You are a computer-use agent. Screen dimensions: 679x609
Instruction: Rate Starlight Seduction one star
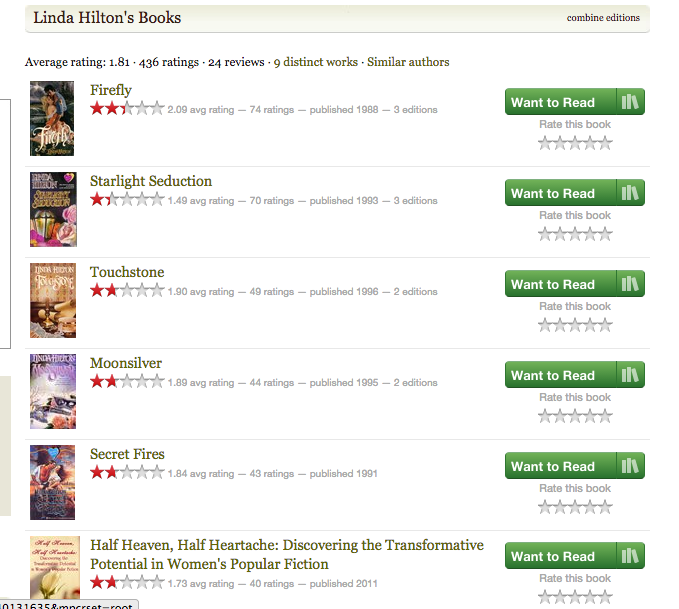click(545, 234)
